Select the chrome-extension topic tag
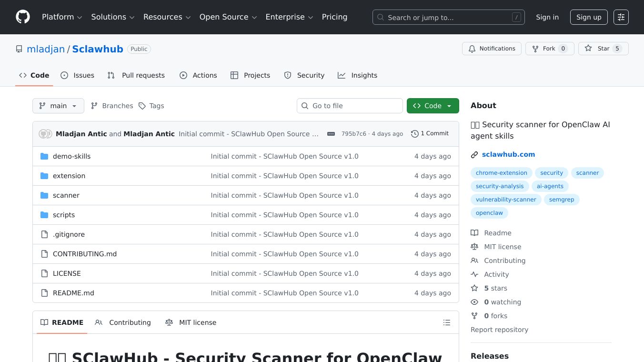This screenshot has height=362, width=644. click(501, 173)
